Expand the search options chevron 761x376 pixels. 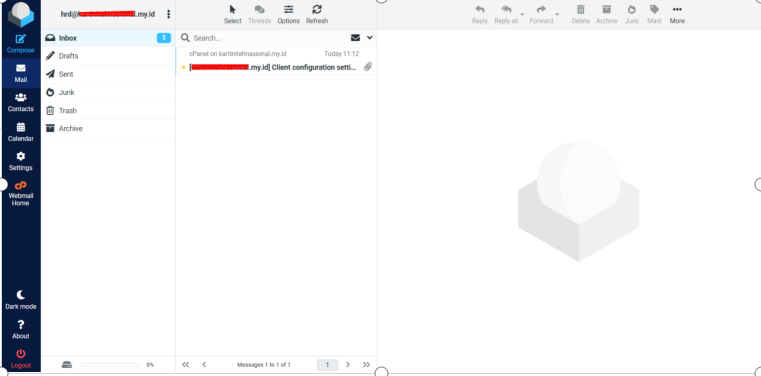[369, 38]
